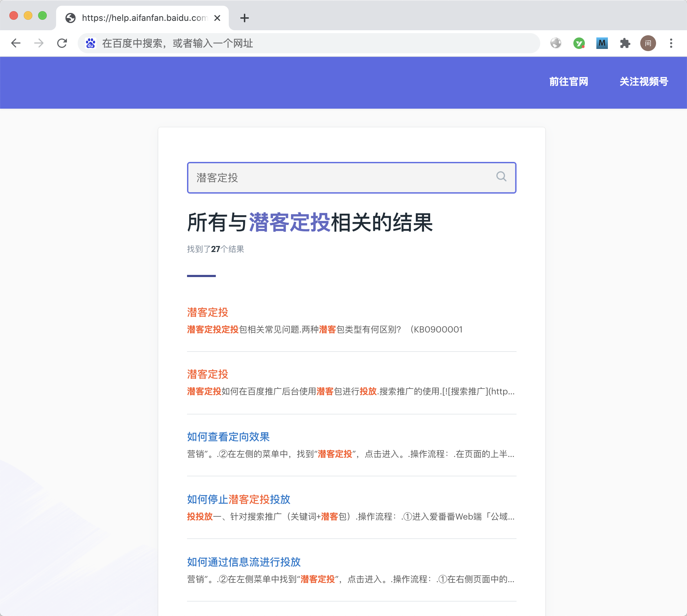Click snippet mentioning KB0900001
687x616 pixels.
(325, 330)
